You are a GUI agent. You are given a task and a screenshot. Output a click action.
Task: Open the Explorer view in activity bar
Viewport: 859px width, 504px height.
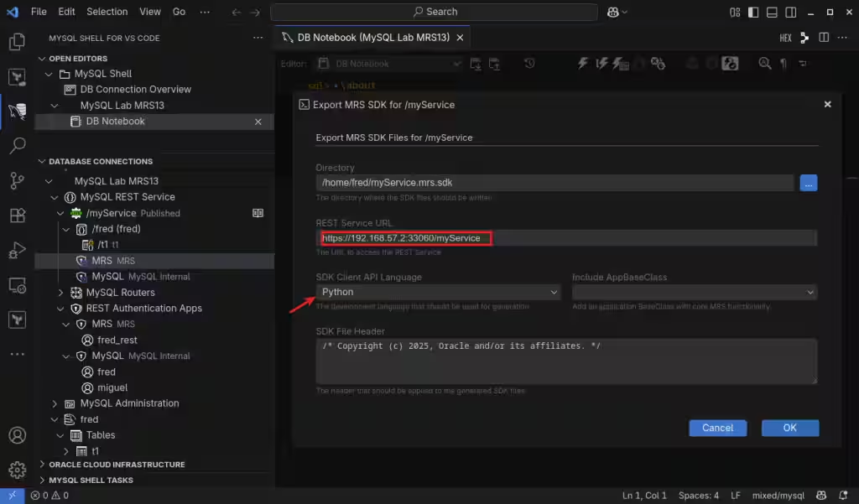pos(17,42)
